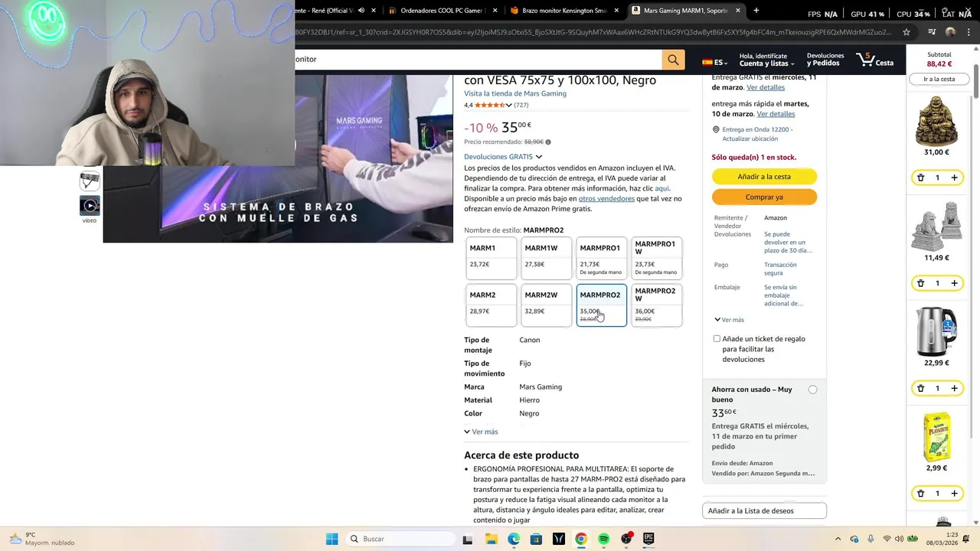Open File Explorer from the taskbar
Viewport: 980px width, 551px height.
491,539
